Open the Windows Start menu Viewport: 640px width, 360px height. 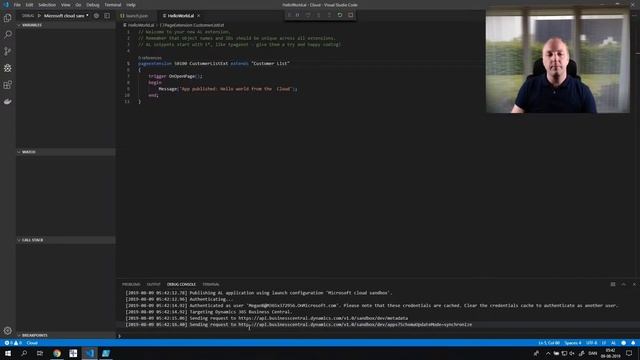(x=8, y=353)
